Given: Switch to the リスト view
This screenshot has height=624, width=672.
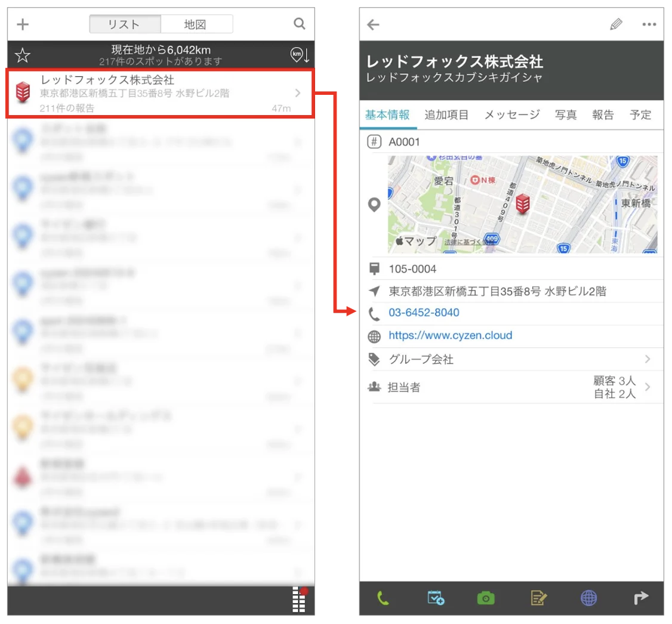Looking at the screenshot, I should [x=125, y=24].
